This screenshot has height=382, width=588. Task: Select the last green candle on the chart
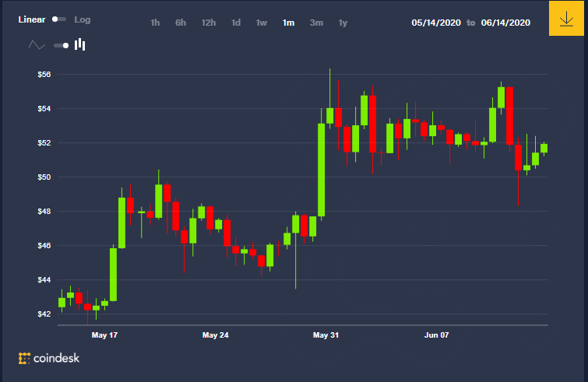[544, 149]
